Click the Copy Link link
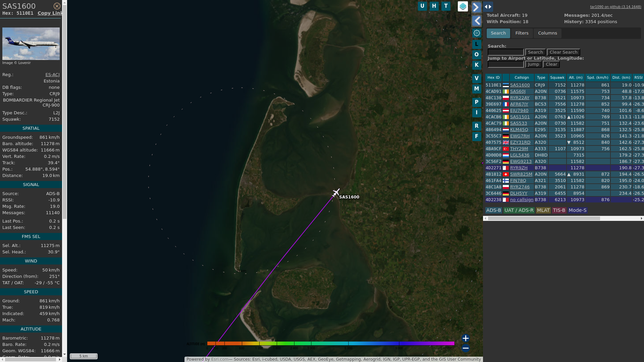The image size is (644, 362). (x=50, y=13)
